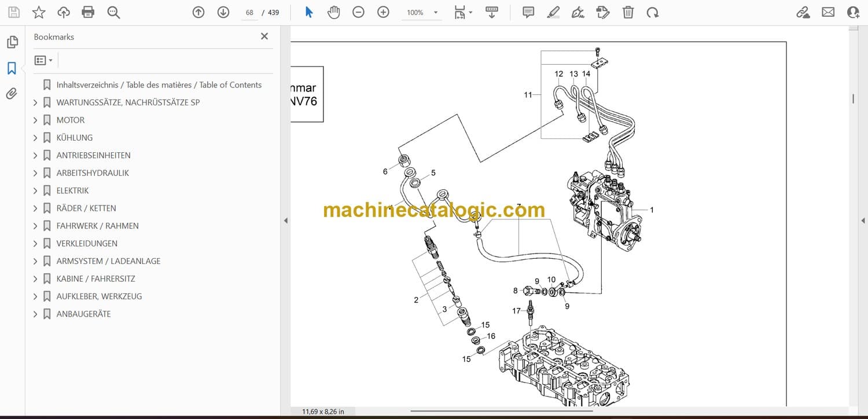868x419 pixels.
Task: Toggle the page thumbnails panel
Action: [x=12, y=42]
